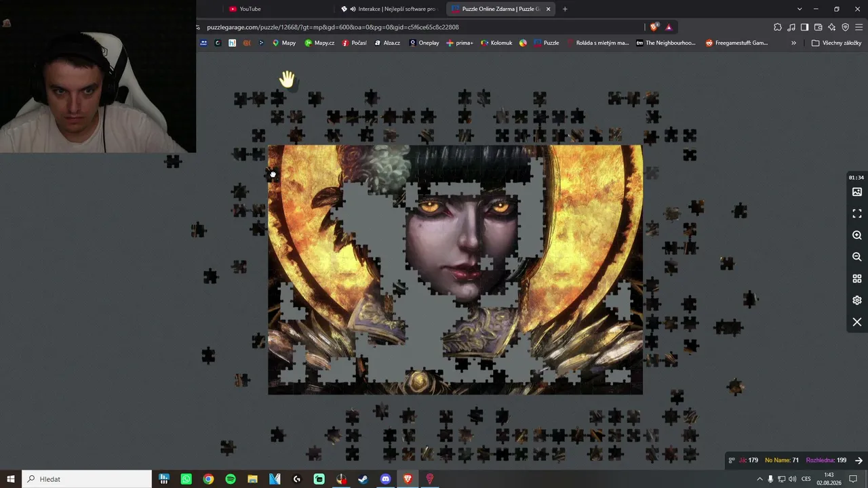The height and width of the screenshot is (488, 868).
Task: Open the prima+ bookmark
Action: 460,43
